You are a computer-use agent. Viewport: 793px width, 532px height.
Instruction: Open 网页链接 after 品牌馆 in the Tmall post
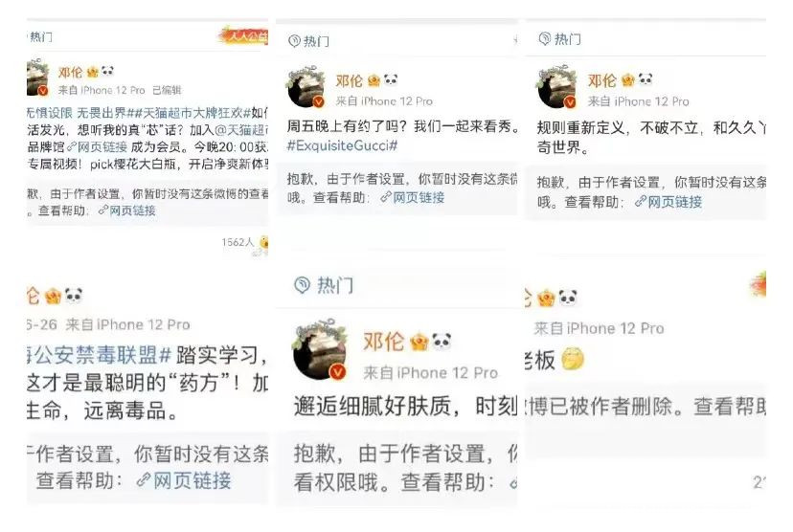[x=97, y=147]
